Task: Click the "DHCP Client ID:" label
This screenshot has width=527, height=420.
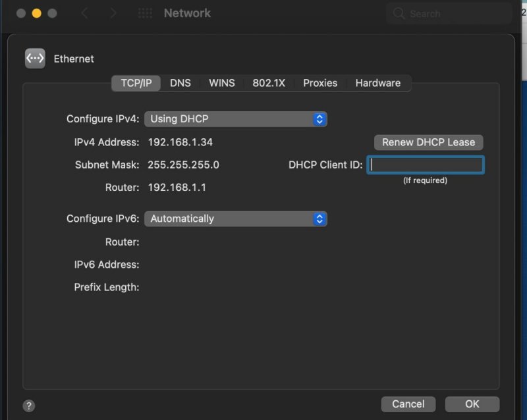Action: (x=325, y=165)
